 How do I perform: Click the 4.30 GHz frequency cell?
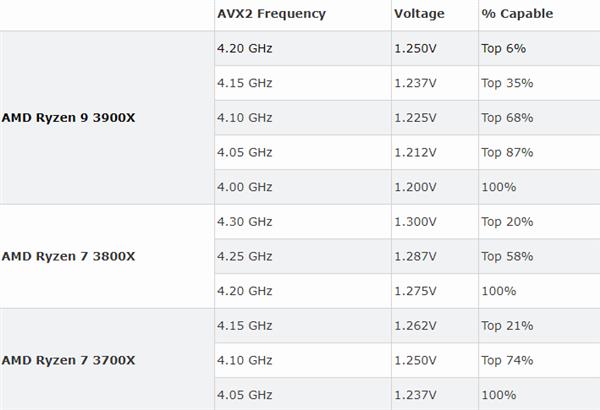click(x=244, y=221)
